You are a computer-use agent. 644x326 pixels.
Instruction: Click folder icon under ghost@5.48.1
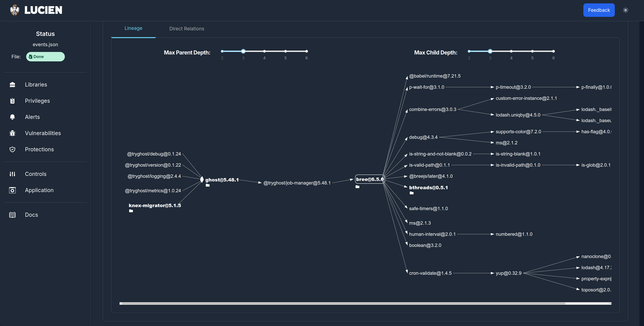point(208,185)
